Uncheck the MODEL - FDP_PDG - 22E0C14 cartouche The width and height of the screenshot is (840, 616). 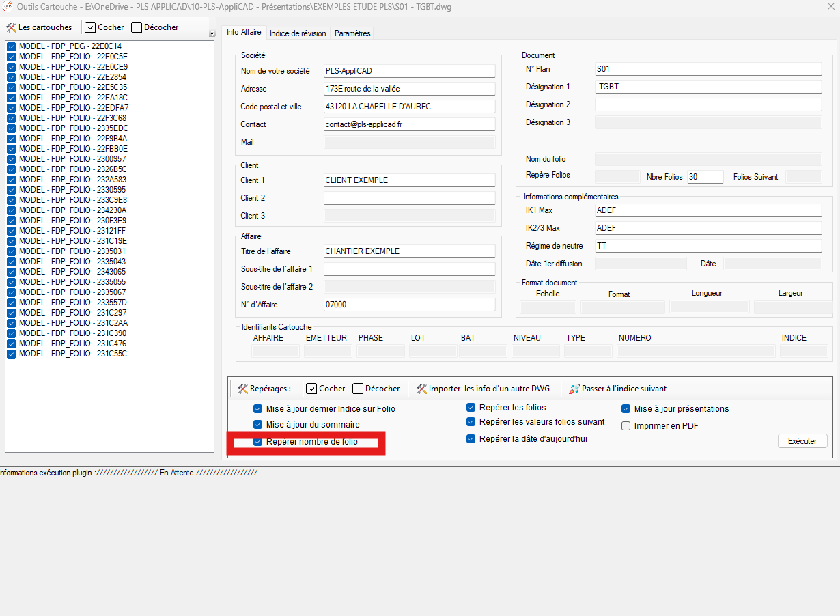12,46
